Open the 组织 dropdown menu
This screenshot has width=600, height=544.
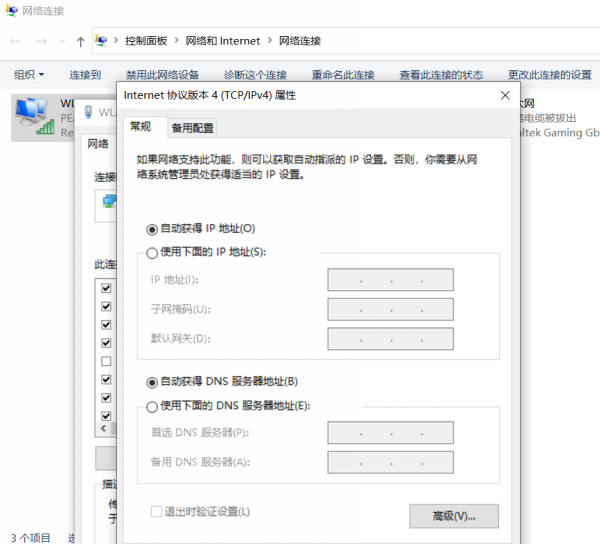coord(29,74)
